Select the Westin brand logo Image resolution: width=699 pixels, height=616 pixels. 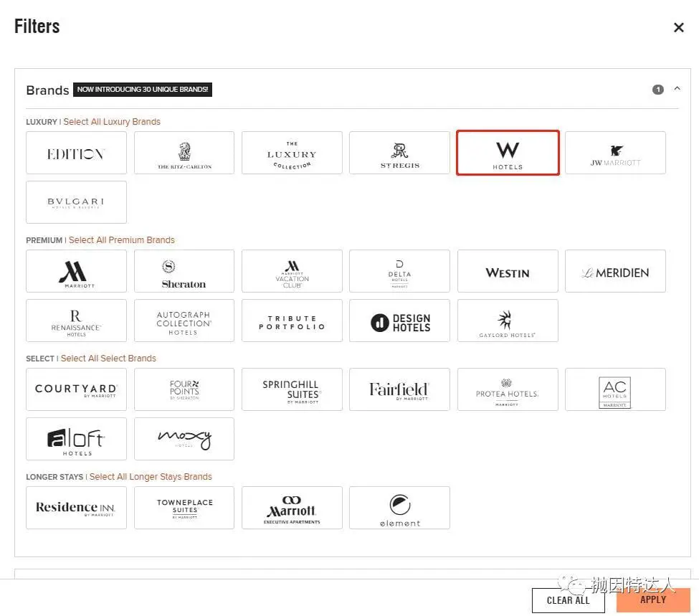click(x=508, y=271)
